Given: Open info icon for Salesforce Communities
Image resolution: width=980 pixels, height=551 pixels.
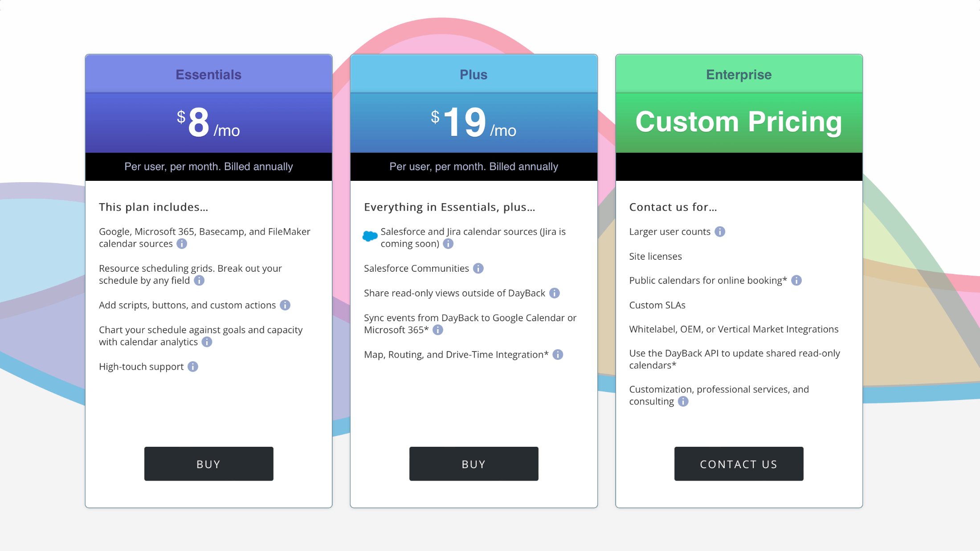Looking at the screenshot, I should point(478,269).
